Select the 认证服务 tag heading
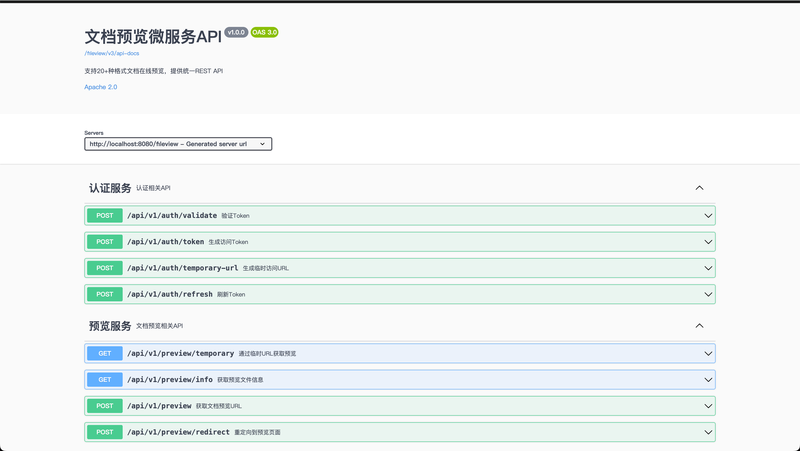The width and height of the screenshot is (800, 451). point(110,188)
